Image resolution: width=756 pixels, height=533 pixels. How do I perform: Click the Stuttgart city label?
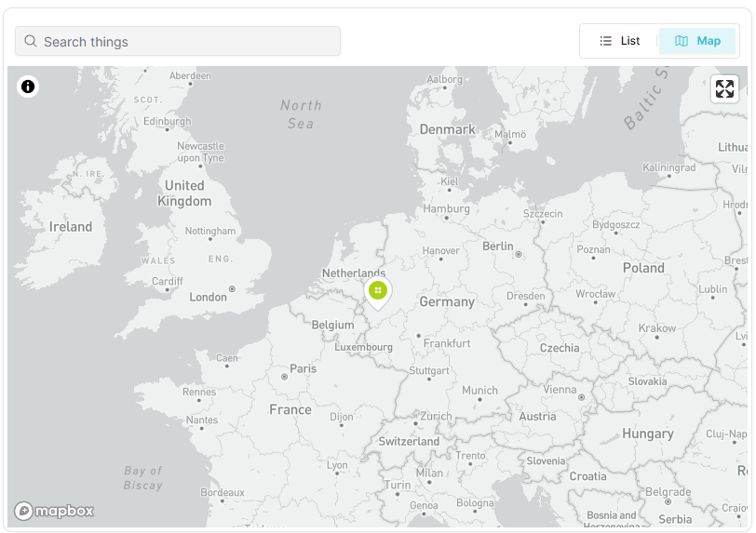tap(429, 370)
